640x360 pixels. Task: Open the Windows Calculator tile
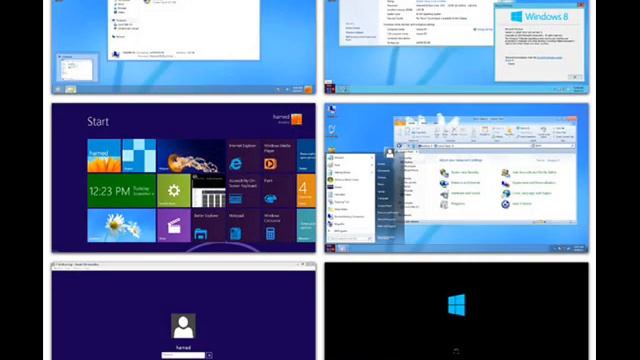(x=278, y=226)
